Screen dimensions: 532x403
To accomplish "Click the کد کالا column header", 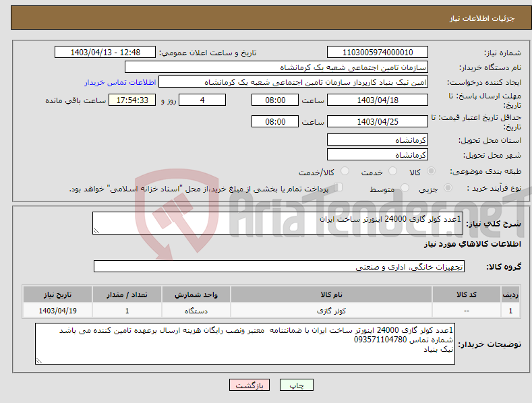I will click(467, 294).
